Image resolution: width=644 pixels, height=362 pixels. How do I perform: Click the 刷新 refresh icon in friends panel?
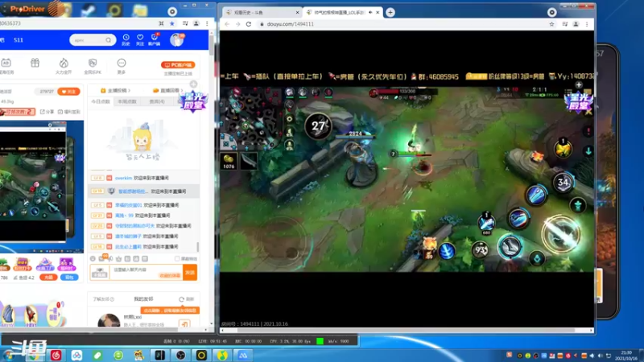pyautogui.click(x=182, y=299)
